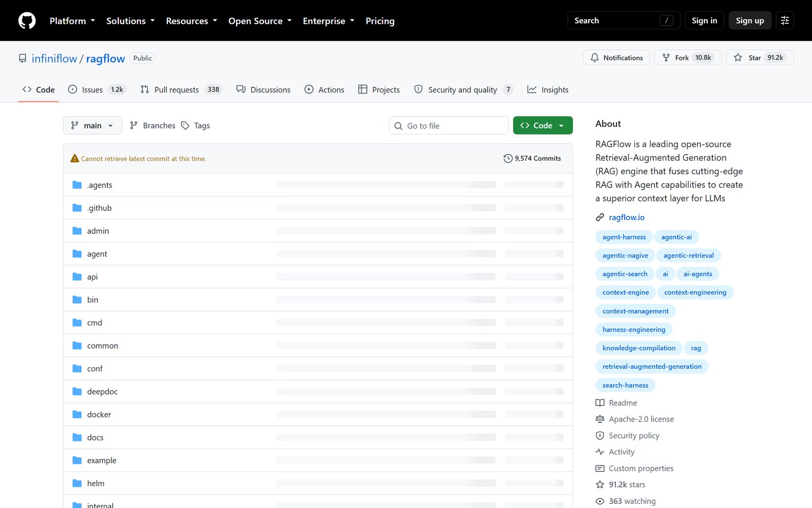
Task: Select the retrieval-augmented-generation topic tag
Action: click(652, 367)
